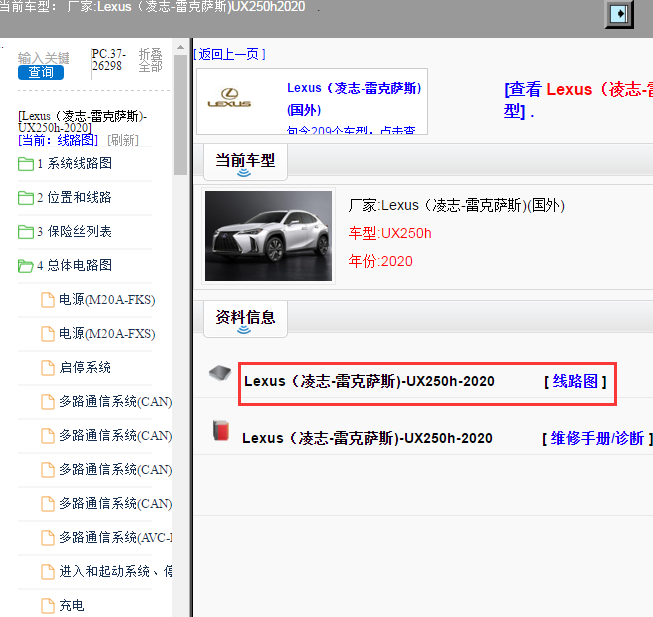Click the sidebar scroll-up arrow

pos(180,47)
